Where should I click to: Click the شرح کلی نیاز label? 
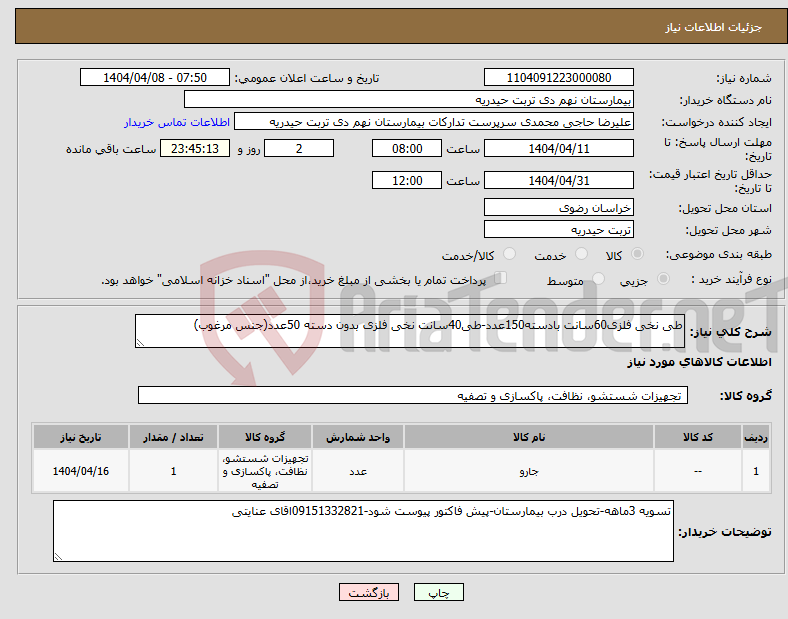(x=730, y=332)
